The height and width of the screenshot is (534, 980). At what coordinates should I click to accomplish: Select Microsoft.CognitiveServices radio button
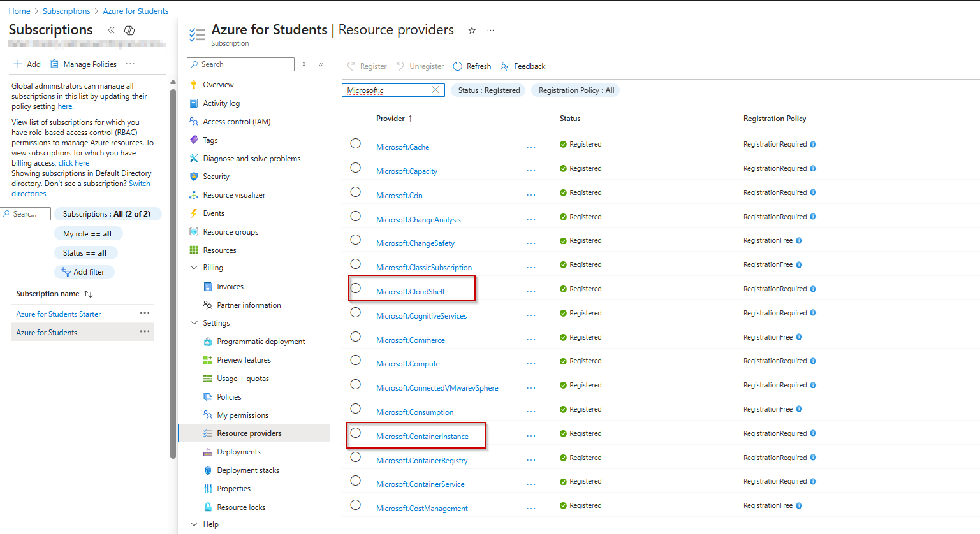click(356, 313)
